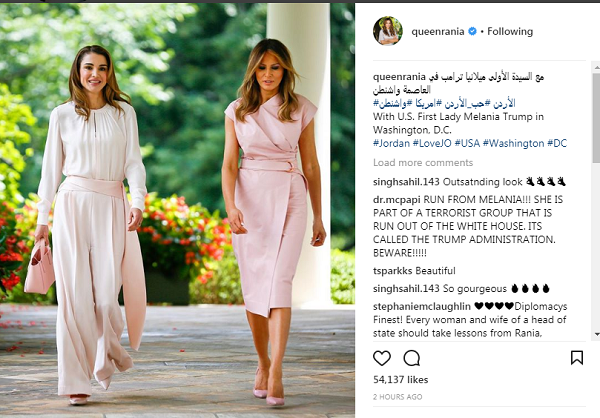Open the comment bubble icon

pyautogui.click(x=412, y=358)
